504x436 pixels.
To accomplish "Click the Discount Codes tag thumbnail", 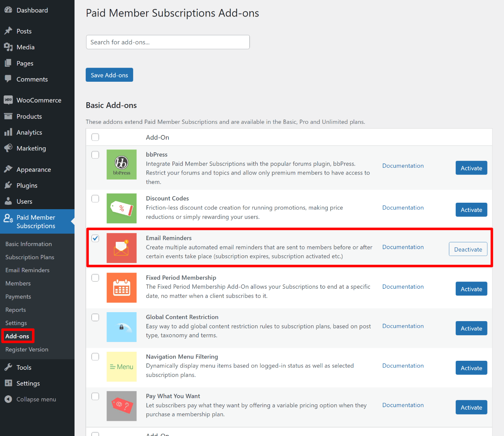I will click(x=122, y=208).
